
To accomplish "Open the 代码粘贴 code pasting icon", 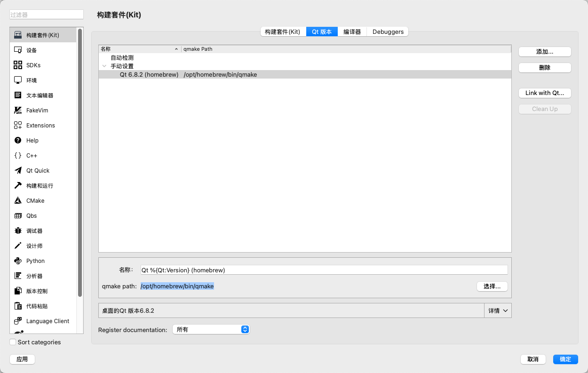I will click(x=18, y=306).
